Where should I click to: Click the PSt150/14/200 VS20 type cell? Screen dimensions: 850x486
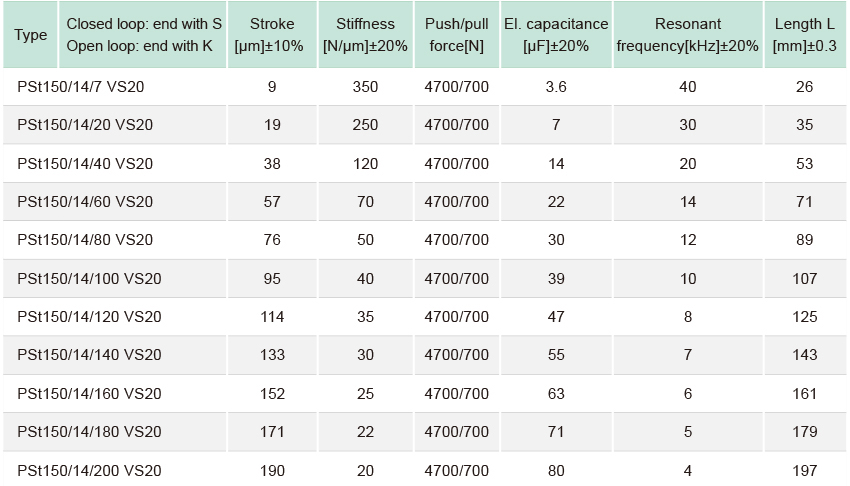(89, 470)
